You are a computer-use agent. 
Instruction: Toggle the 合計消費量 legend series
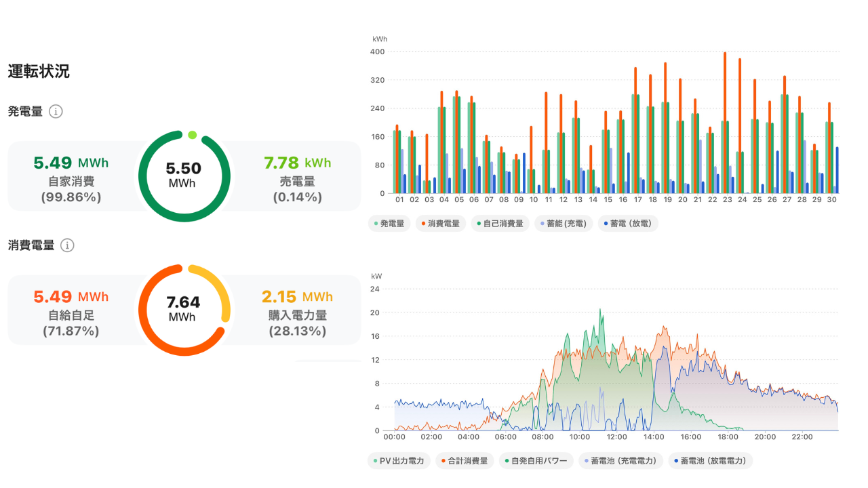[x=465, y=461]
